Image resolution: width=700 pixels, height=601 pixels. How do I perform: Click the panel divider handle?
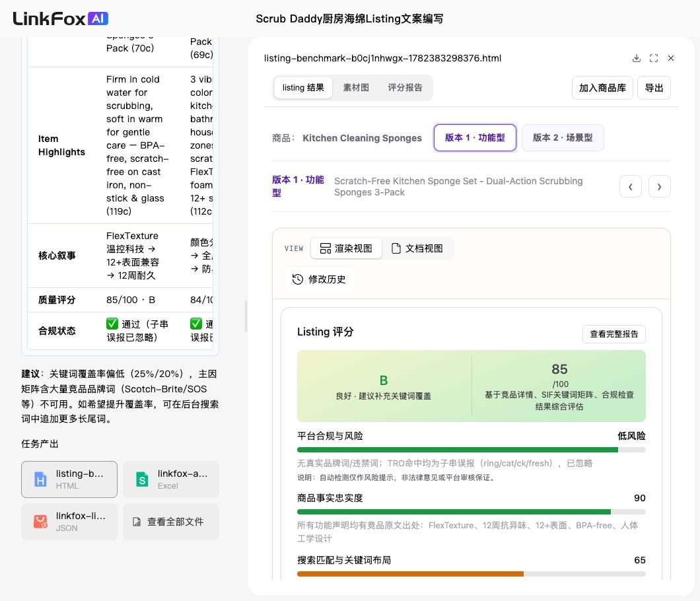click(x=246, y=316)
